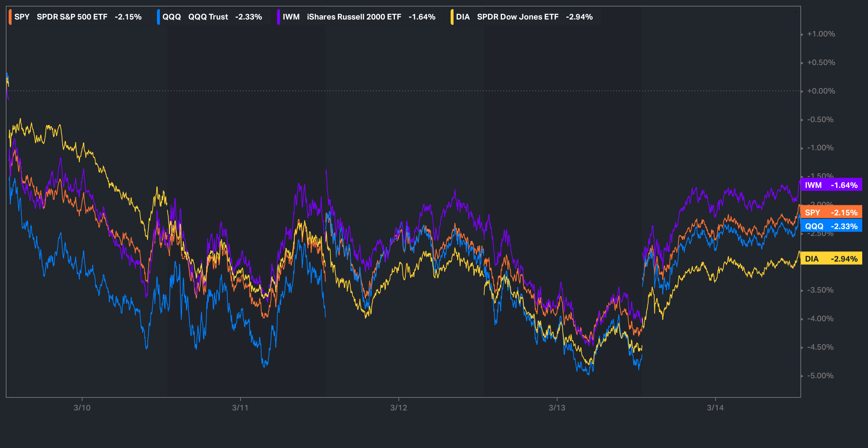Click the orange SPY color bar
Viewport: 868px width, 448px height.
10,17
